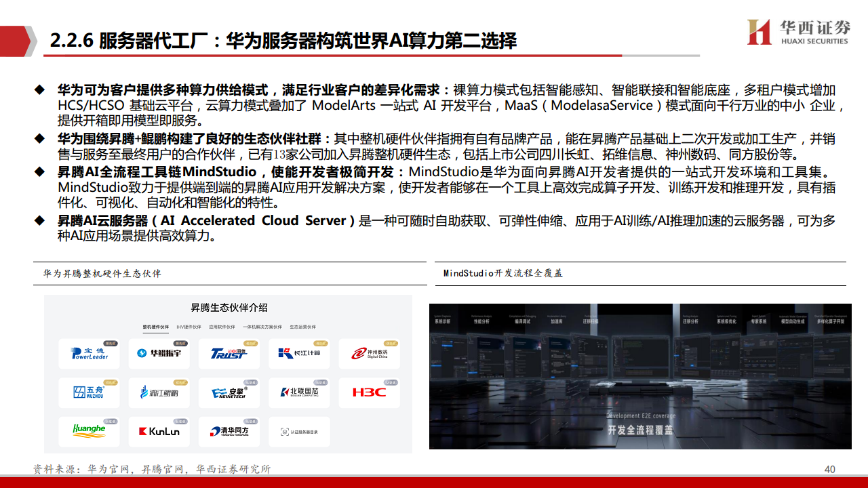Open the KunLun partner card
The image size is (868, 488).
(x=159, y=431)
